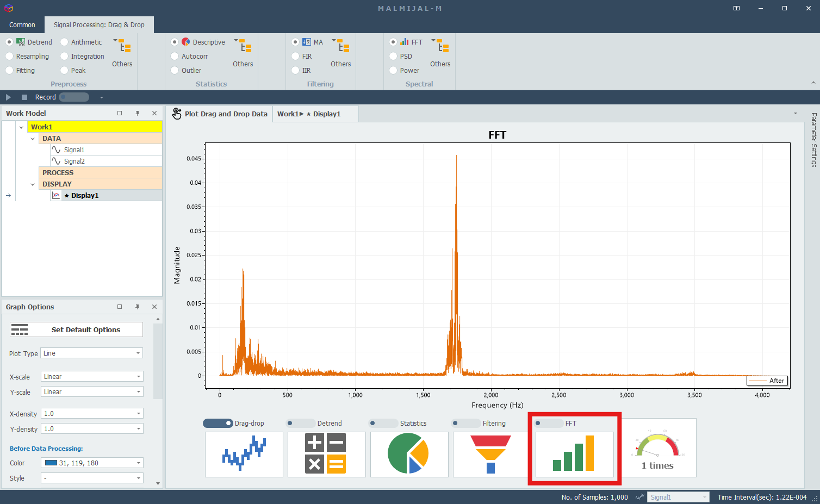Switch to the Common tab
820x504 pixels.
coord(22,25)
